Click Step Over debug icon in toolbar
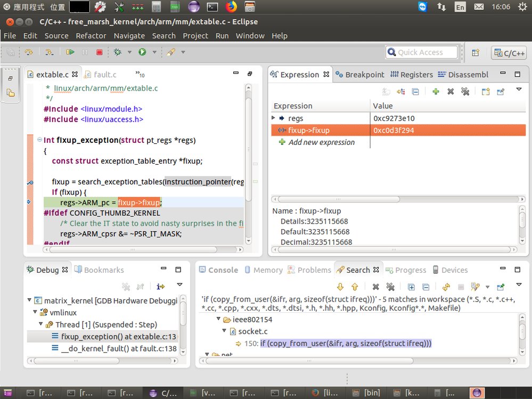 [x=29, y=52]
